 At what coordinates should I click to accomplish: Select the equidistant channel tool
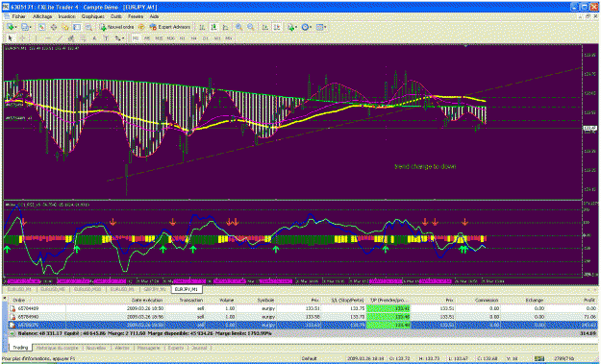click(x=71, y=38)
